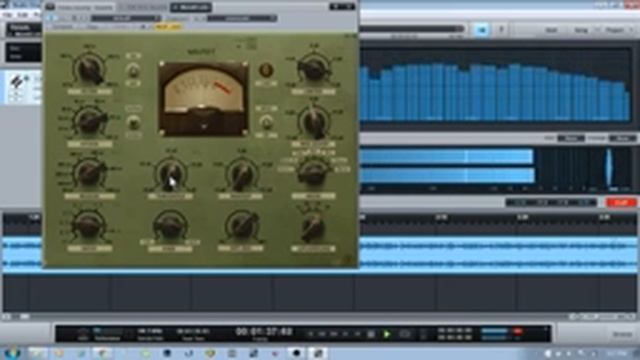Turn the top-left knob on green compressor
The height and width of the screenshot is (360, 640).
90,69
